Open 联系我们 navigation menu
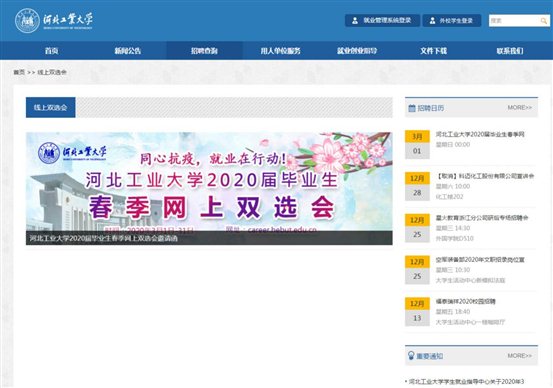Image resolution: width=553 pixels, height=388 pixels. (510, 51)
